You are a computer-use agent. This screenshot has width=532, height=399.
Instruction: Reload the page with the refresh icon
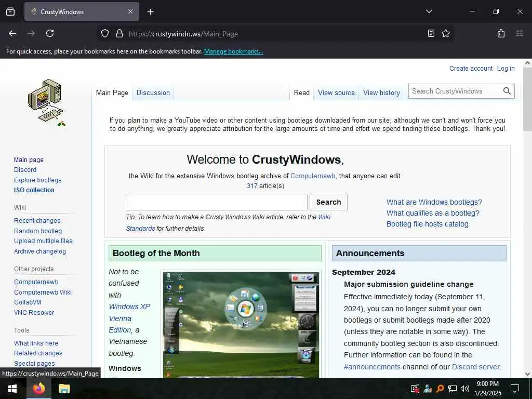pos(50,33)
